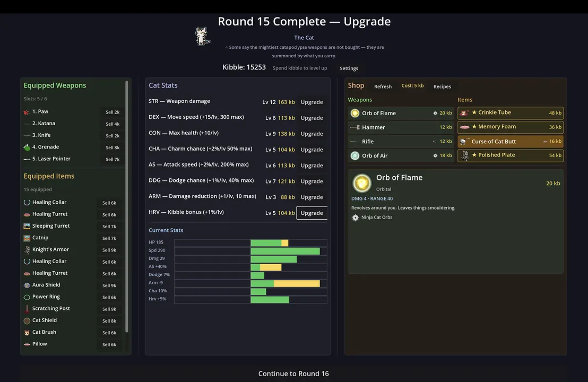Open the Settings menu
The width and height of the screenshot is (588, 382).
coord(349,68)
